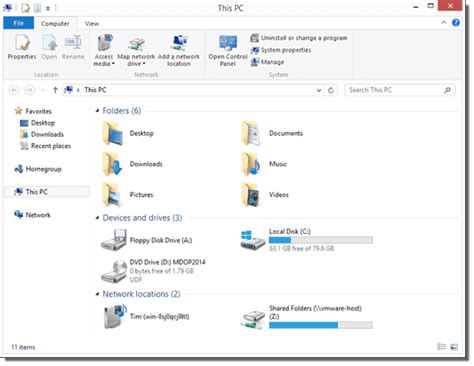The image size is (474, 366).
Task: Open Help with question mark icon
Action: 456,22
